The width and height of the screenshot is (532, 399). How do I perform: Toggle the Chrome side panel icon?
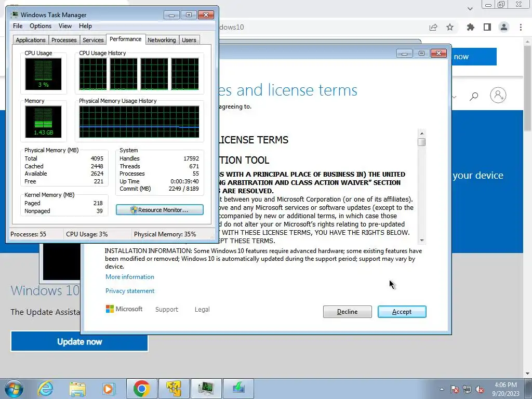[487, 27]
